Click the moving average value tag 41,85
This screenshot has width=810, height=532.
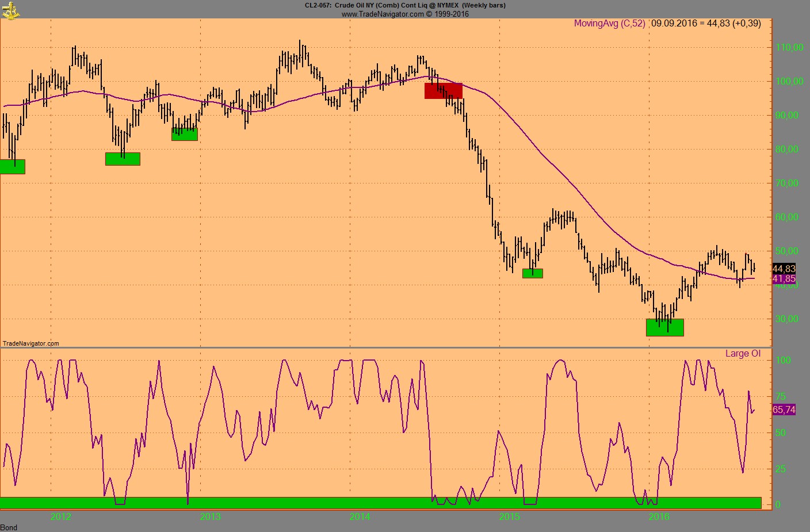pos(784,279)
